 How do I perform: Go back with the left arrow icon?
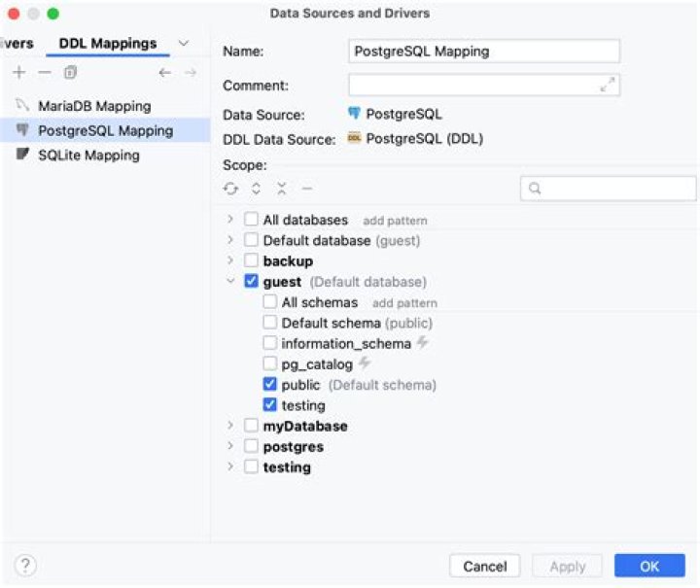(165, 73)
